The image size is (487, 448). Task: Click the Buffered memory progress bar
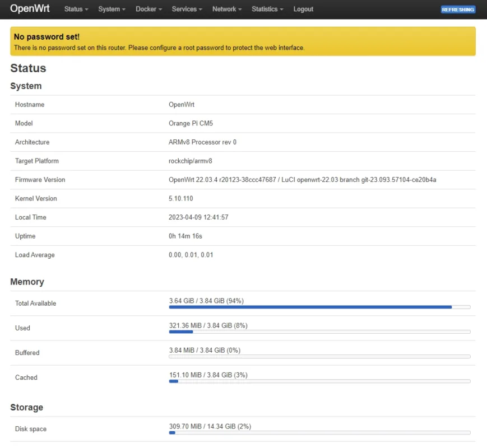coord(319,357)
